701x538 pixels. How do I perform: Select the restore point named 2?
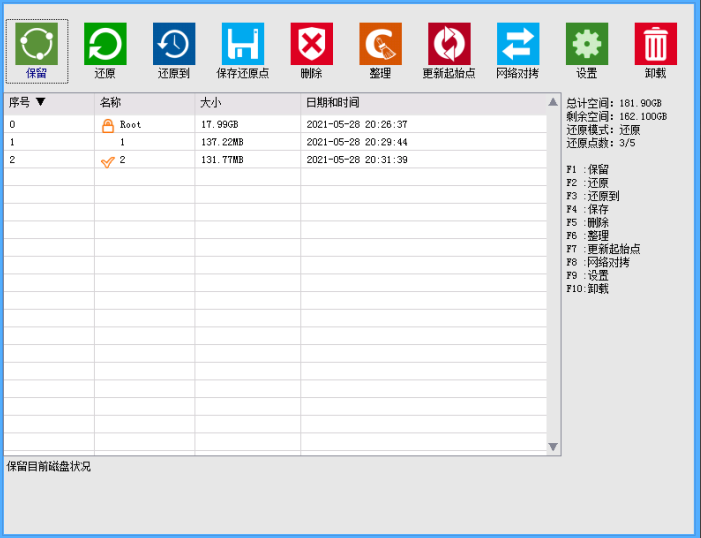pos(122,160)
